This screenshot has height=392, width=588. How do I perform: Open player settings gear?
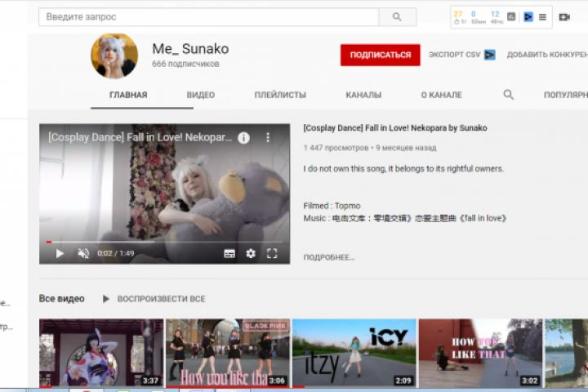point(251,254)
